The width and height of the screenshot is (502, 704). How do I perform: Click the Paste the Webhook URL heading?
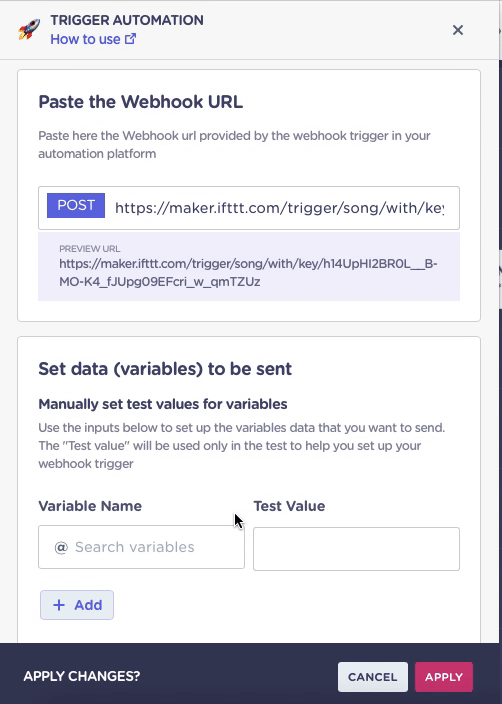click(x=141, y=102)
